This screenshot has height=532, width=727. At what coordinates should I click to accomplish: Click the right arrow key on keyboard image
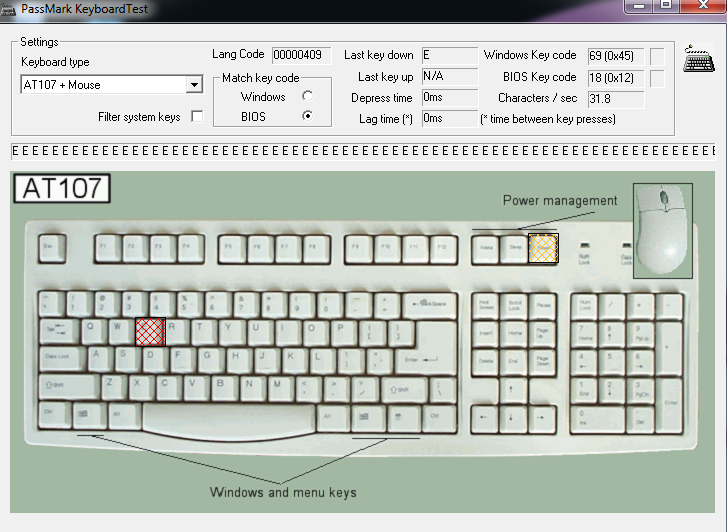[x=542, y=419]
